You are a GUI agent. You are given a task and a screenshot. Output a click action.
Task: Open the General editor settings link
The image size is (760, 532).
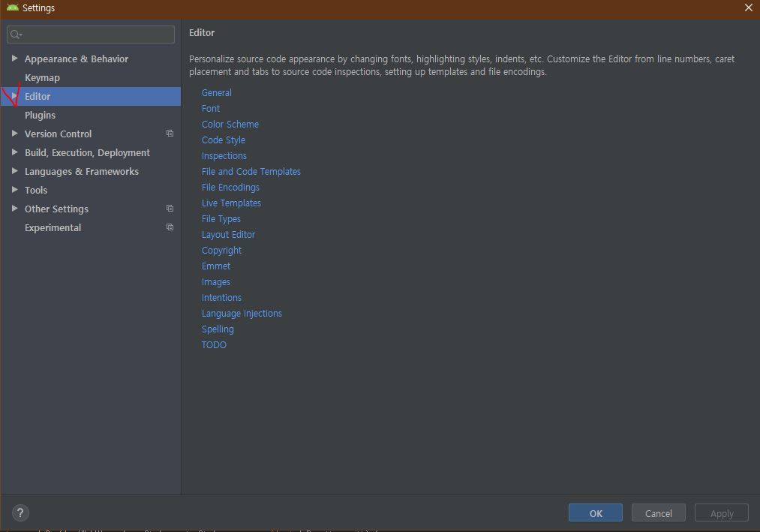(217, 92)
